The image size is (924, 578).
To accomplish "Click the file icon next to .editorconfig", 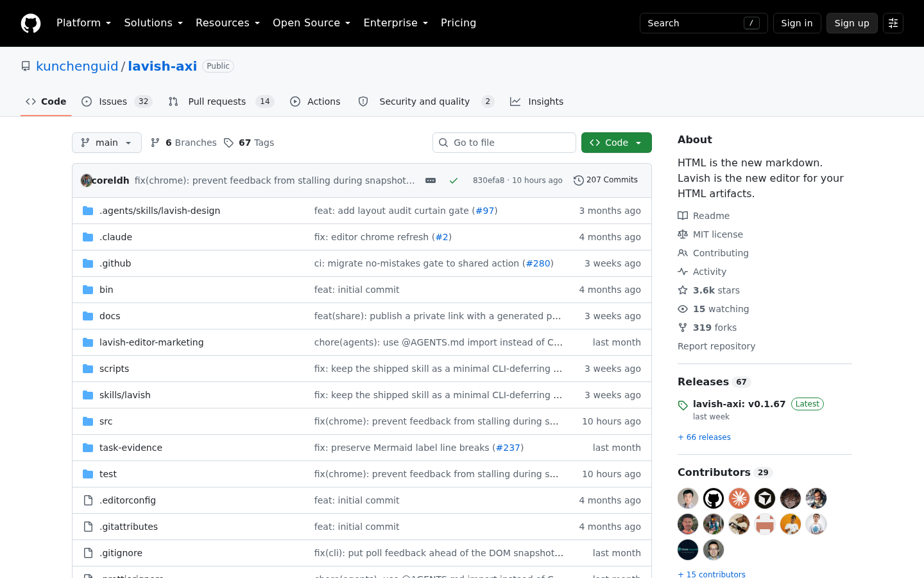I will [88, 500].
